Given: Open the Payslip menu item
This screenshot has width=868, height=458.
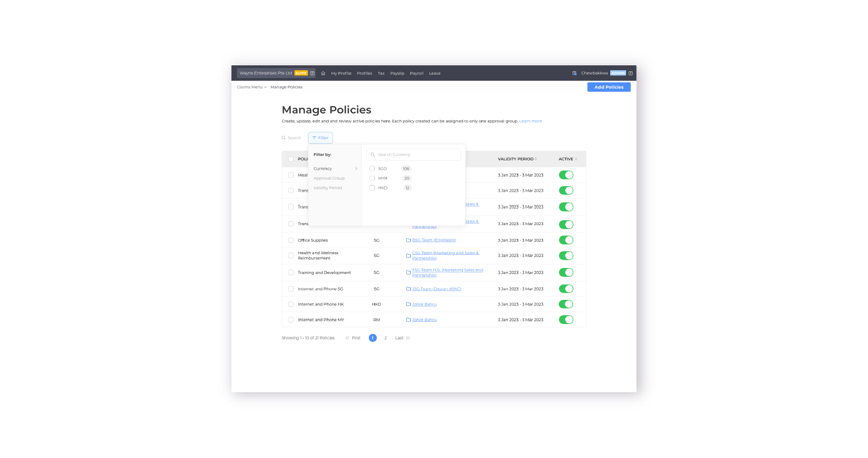Looking at the screenshot, I should coord(397,73).
